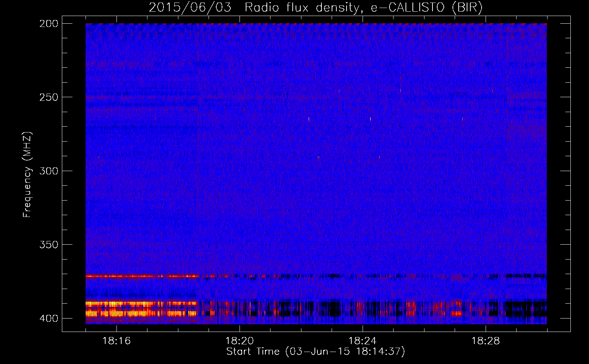Click the 18:28 time tick label
This screenshot has width=589, height=364.
point(486,341)
